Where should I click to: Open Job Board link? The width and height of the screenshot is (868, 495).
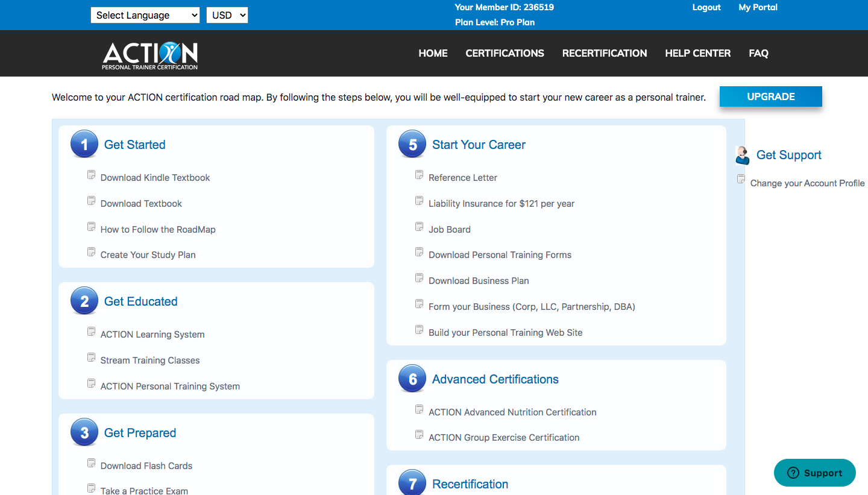[450, 230]
